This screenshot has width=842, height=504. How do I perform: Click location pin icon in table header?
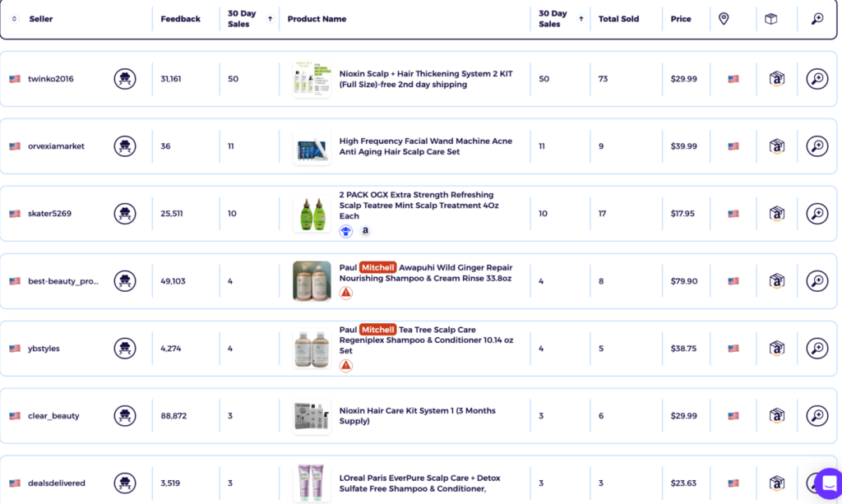pos(724,19)
